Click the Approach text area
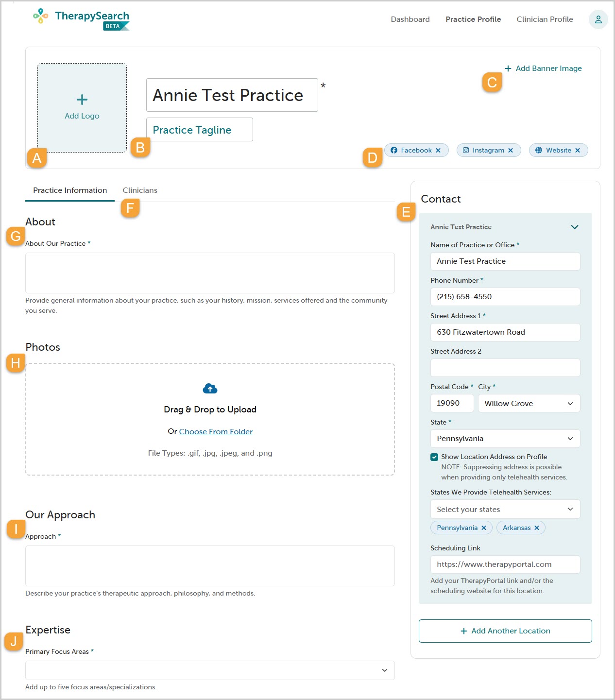The height and width of the screenshot is (700, 615). coord(210,566)
